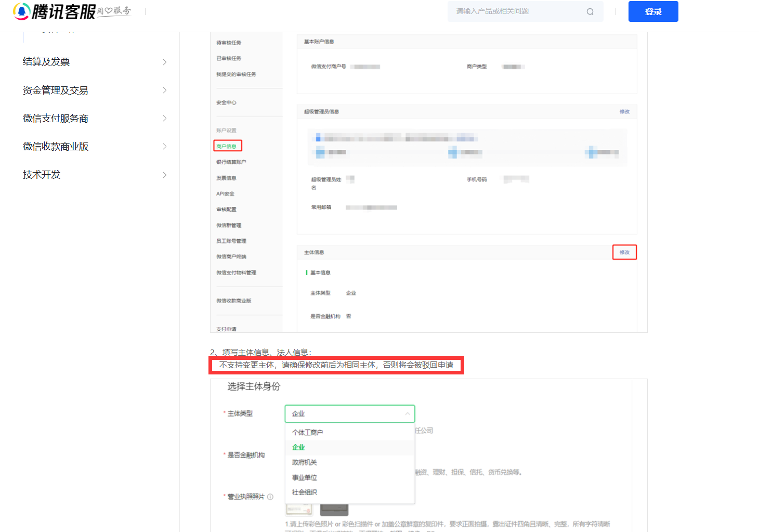Click 微信商户终端 in the screenshot menu

click(x=231, y=257)
